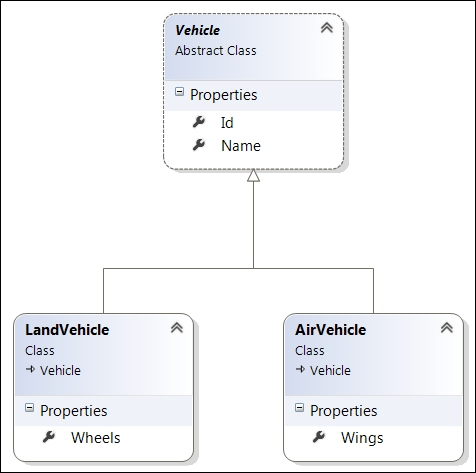Click Vehicle base type link in AirVehicle
This screenshot has width=476, height=473.
click(330, 370)
